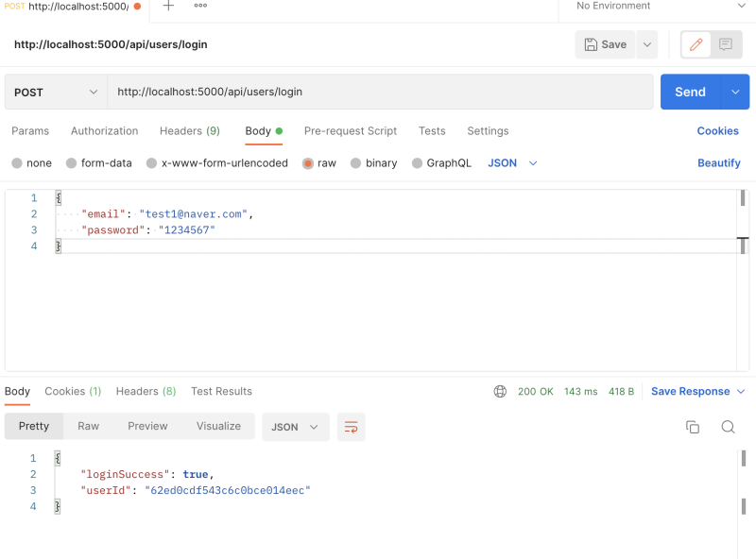Select the none body option
This screenshot has height=559, width=756.
[31, 162]
